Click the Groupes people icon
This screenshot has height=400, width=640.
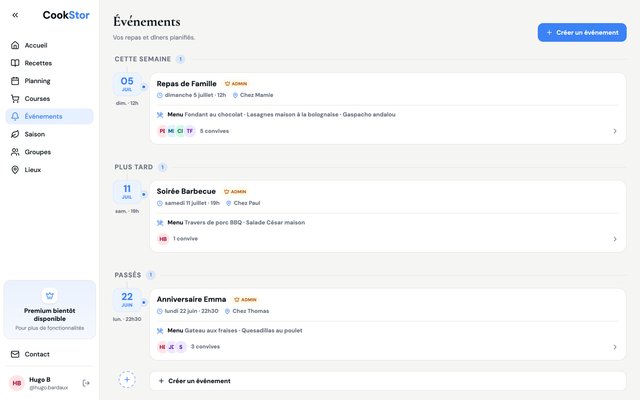click(x=15, y=152)
